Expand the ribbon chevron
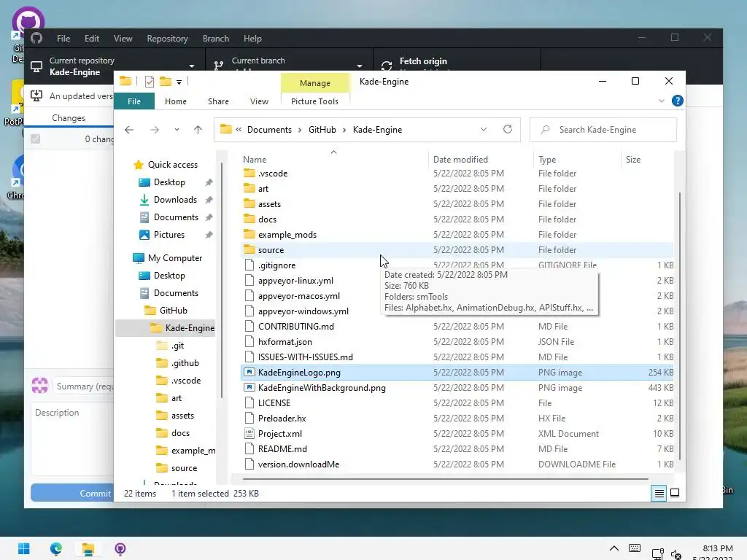This screenshot has width=747, height=560. pyautogui.click(x=661, y=101)
